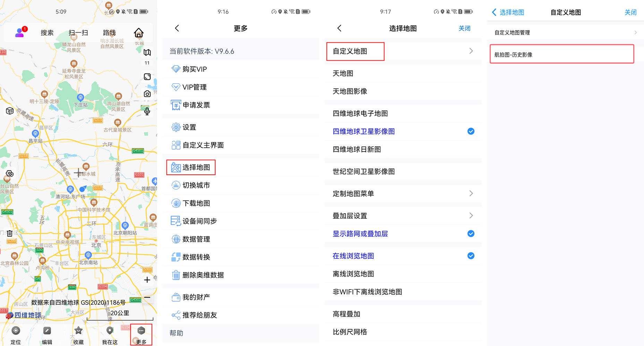Open 叠加层设置 chevron
This screenshot has width=644, height=346.
(471, 216)
